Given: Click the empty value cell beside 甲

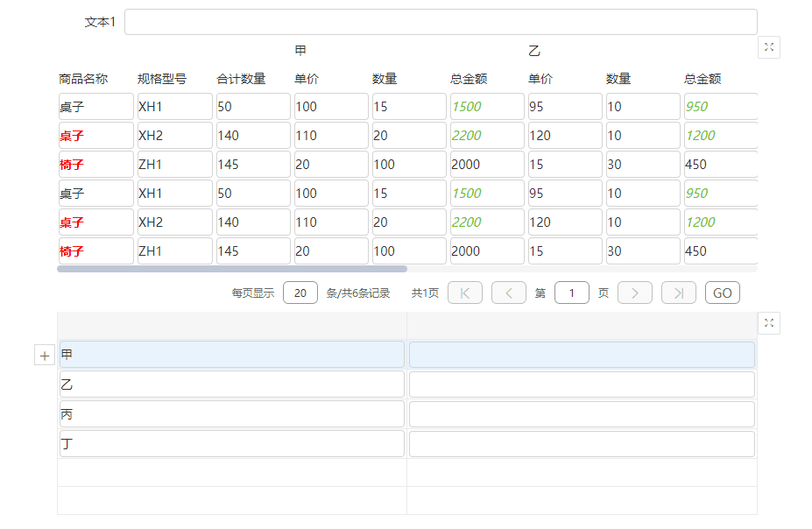Looking at the screenshot, I should pos(583,355).
